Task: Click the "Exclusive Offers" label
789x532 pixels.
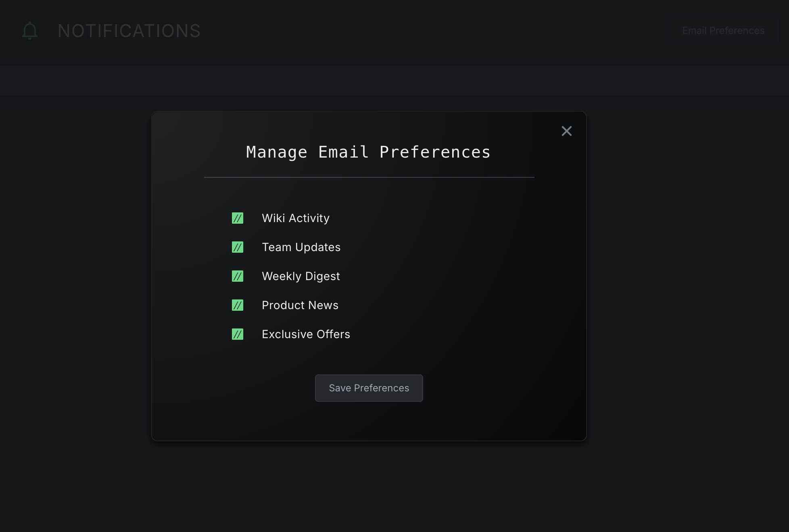Action: [306, 334]
